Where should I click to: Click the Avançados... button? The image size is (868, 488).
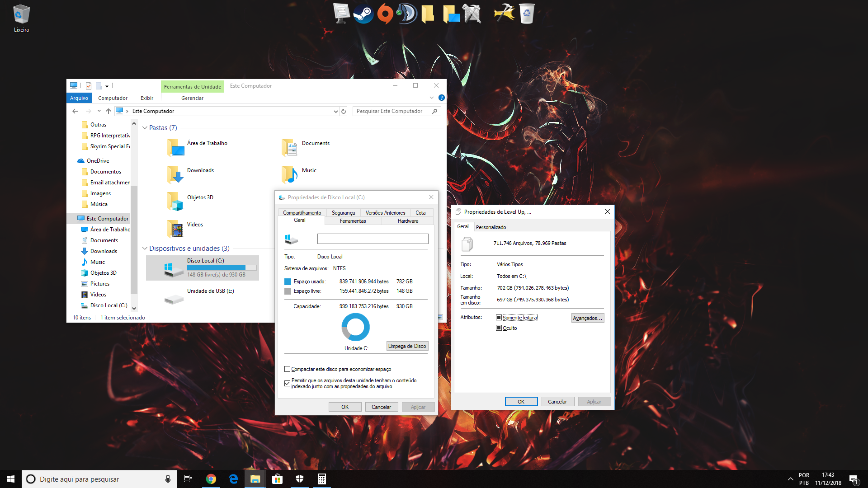coord(587,318)
